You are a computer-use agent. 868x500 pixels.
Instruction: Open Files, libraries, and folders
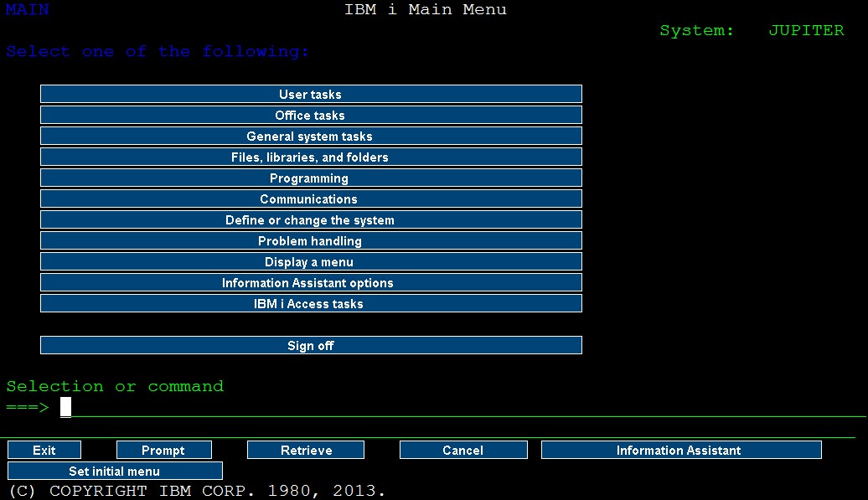310,157
